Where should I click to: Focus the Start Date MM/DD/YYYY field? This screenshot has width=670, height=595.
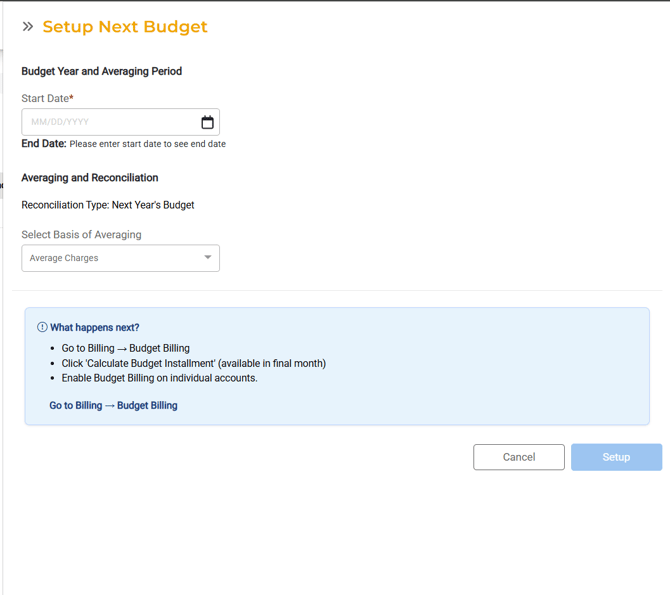click(x=108, y=122)
